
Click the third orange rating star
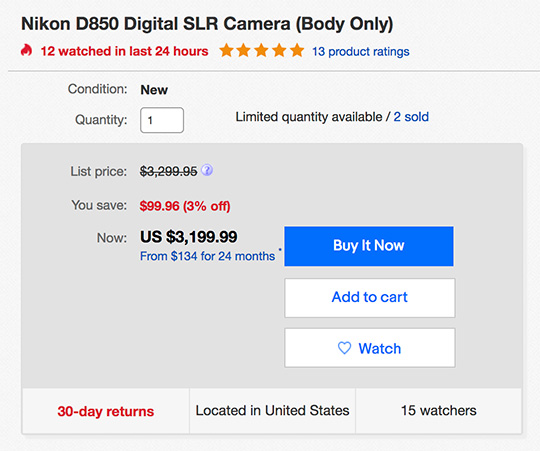coord(261,50)
